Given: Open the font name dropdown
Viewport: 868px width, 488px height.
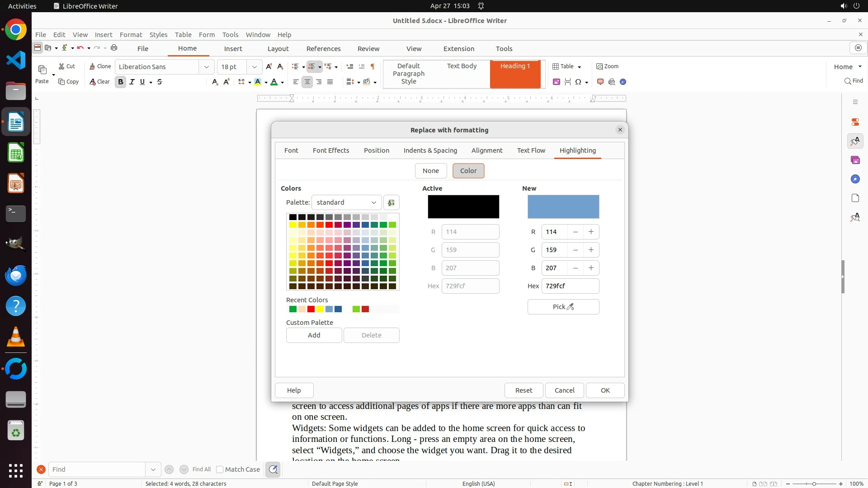Looking at the screenshot, I should (x=207, y=67).
